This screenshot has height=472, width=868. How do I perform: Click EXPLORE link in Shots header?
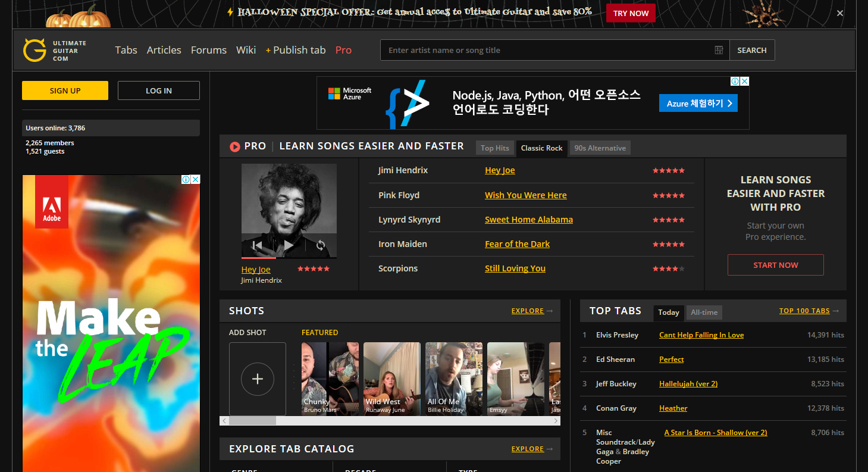coord(528,311)
